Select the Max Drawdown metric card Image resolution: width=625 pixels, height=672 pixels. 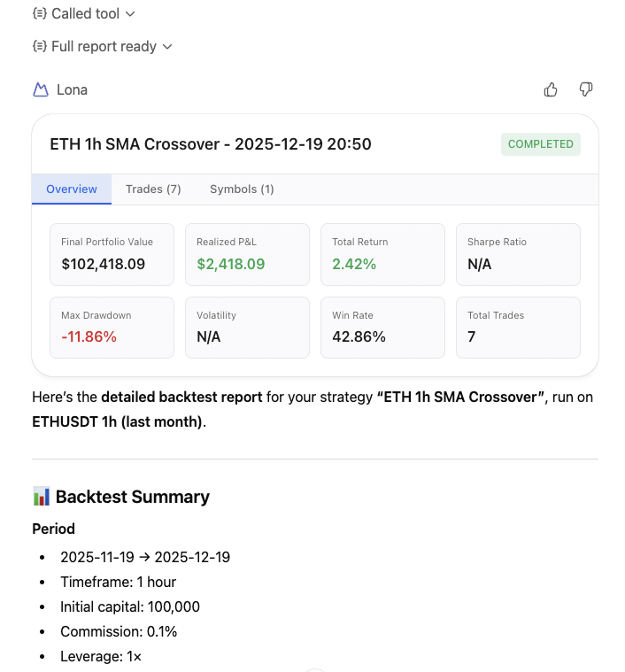112,328
